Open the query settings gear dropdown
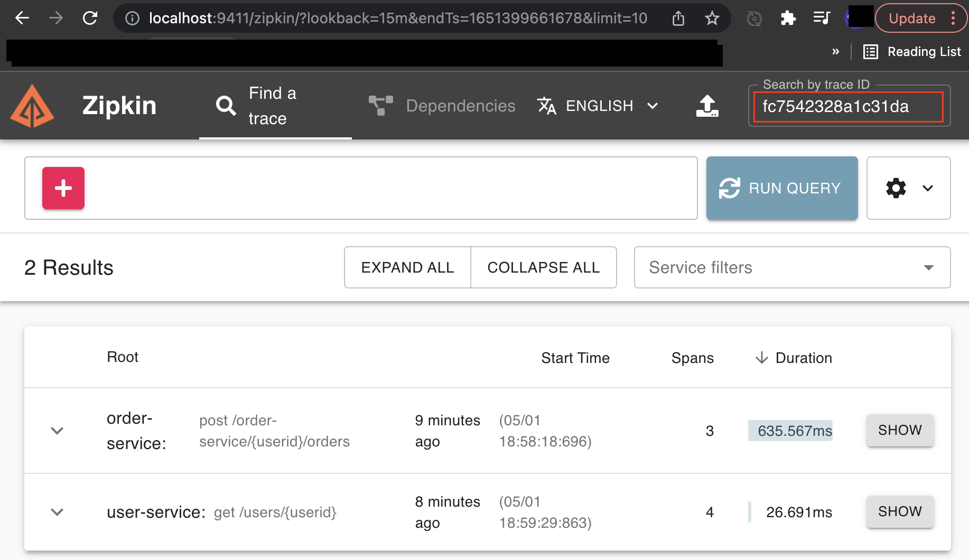 click(909, 188)
